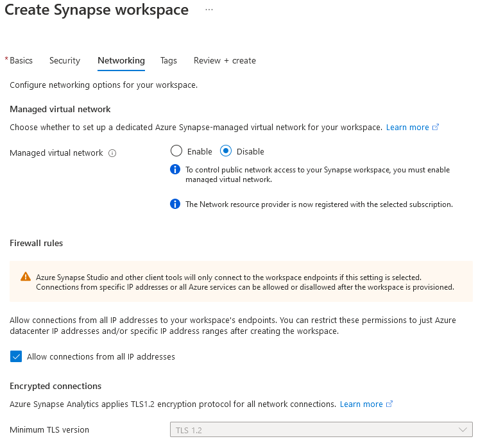Image resolution: width=485 pixels, height=448 pixels.
Task: Click the external link icon in Encrypted connections
Action: [389, 404]
